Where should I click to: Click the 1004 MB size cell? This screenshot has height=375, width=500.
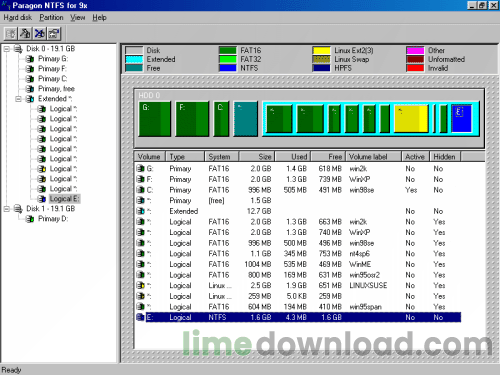pos(258,264)
